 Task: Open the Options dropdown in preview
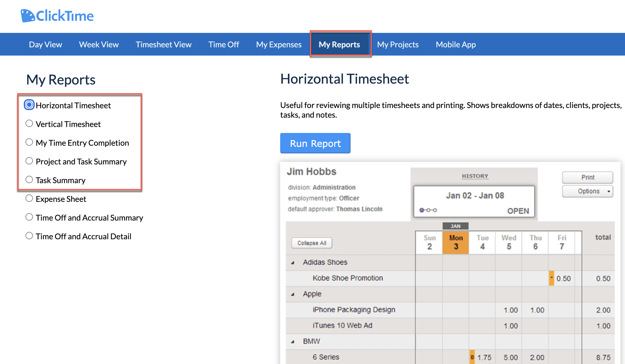(x=588, y=191)
